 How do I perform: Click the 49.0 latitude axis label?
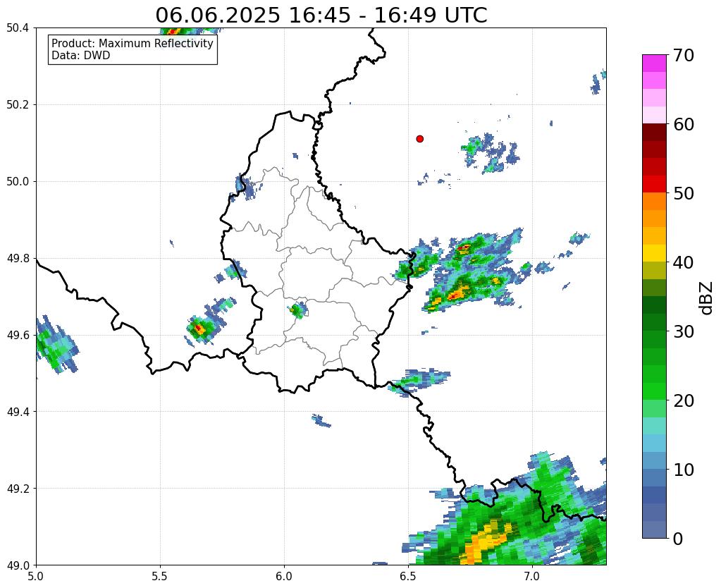(x=18, y=565)
